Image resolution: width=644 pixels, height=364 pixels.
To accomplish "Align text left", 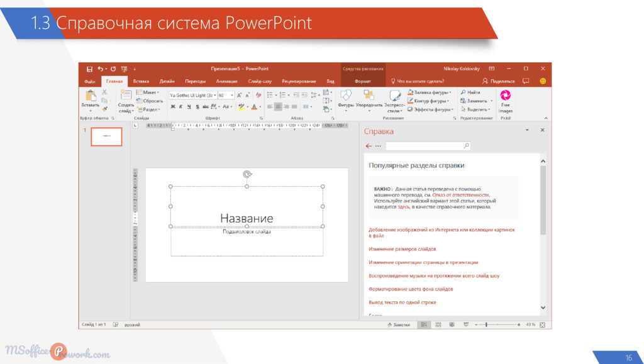I will point(270,107).
